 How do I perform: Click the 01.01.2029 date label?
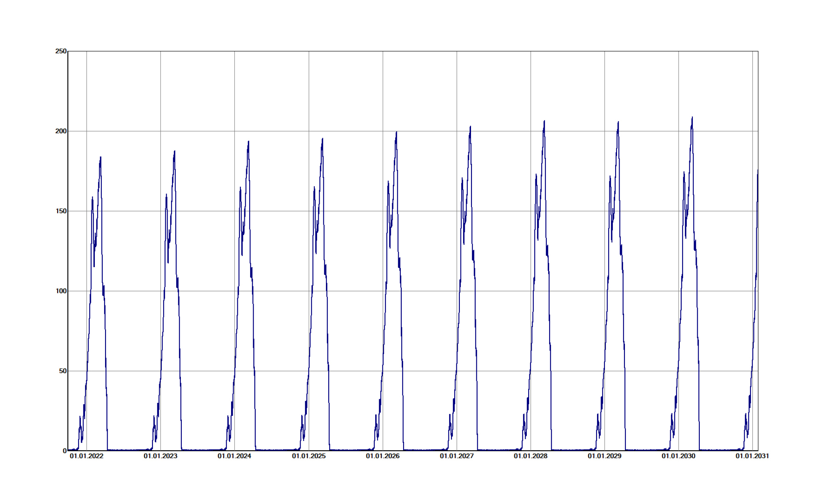tap(605, 456)
